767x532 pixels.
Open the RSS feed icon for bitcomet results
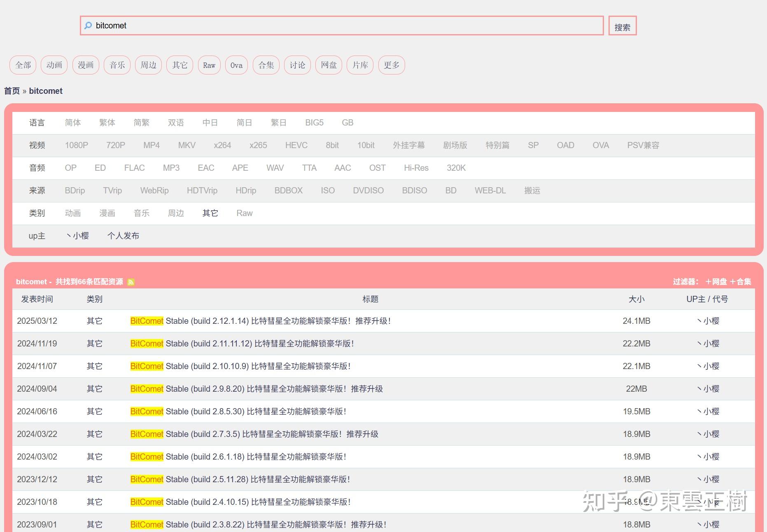131,282
